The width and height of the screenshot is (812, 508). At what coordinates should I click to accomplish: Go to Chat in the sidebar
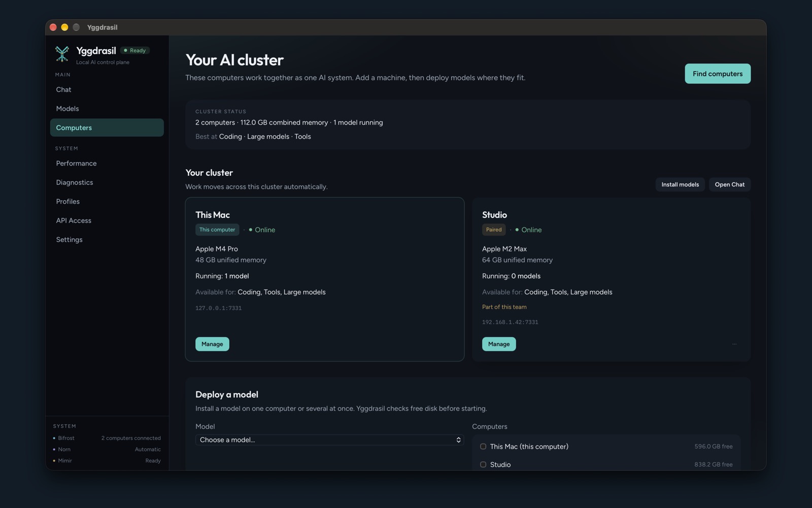click(x=107, y=89)
